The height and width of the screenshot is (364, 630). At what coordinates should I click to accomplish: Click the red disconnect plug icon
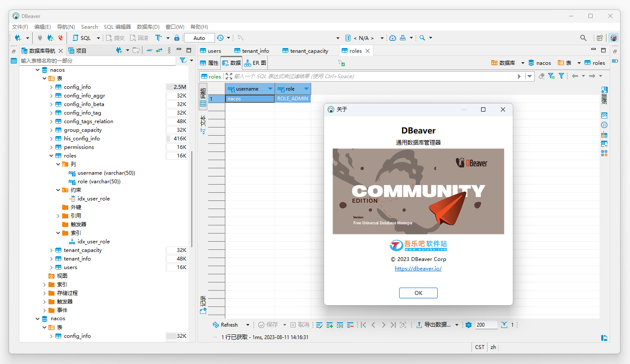[61, 38]
